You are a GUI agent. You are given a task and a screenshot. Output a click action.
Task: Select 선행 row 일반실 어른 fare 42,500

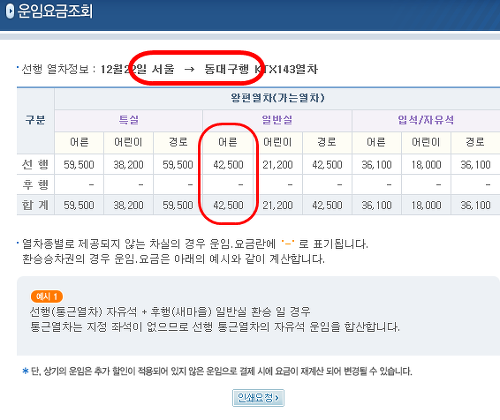tap(228, 165)
